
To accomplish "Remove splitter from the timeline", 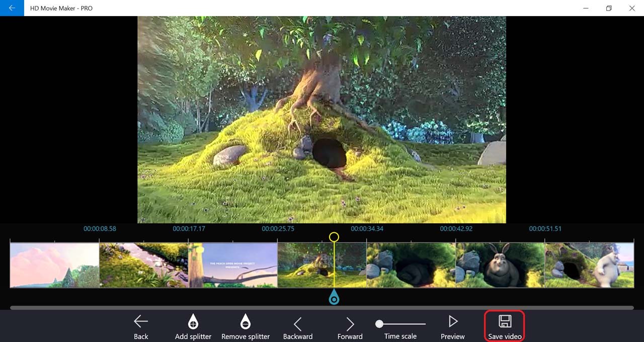I will pos(246,326).
